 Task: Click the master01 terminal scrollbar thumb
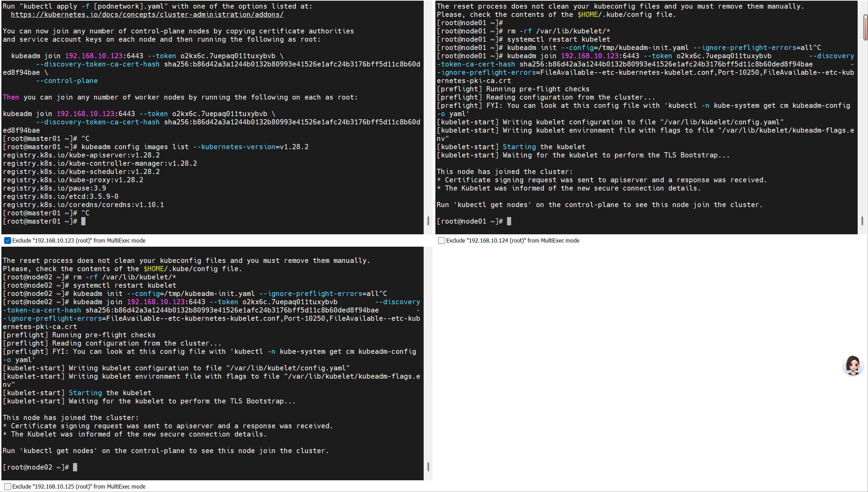tap(428, 221)
